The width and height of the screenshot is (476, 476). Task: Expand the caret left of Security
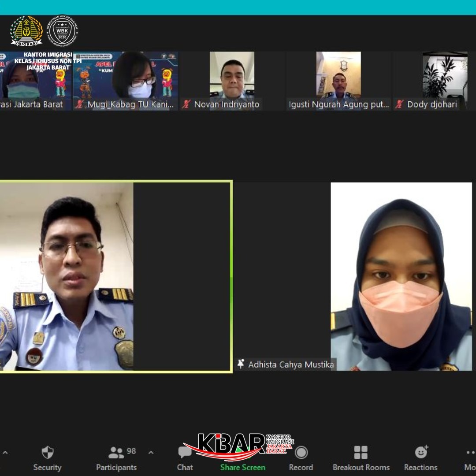pyautogui.click(x=5, y=453)
